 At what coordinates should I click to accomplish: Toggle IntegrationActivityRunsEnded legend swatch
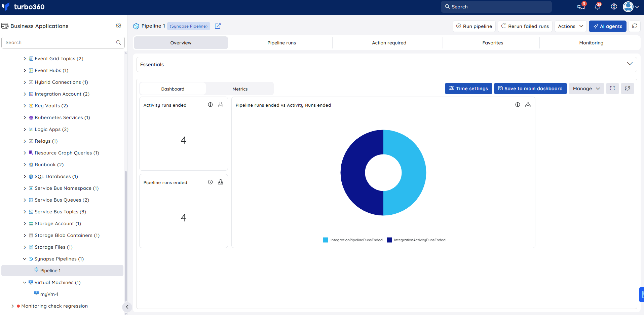(389, 240)
